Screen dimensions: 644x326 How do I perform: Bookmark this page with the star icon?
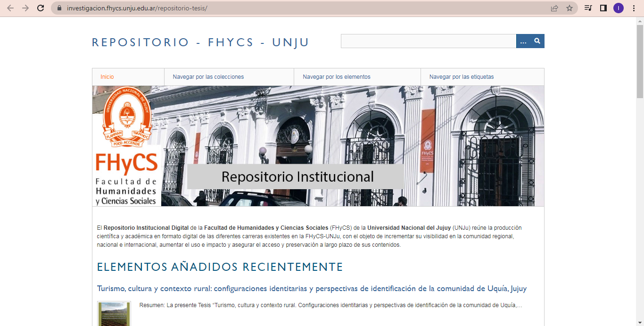coord(570,8)
